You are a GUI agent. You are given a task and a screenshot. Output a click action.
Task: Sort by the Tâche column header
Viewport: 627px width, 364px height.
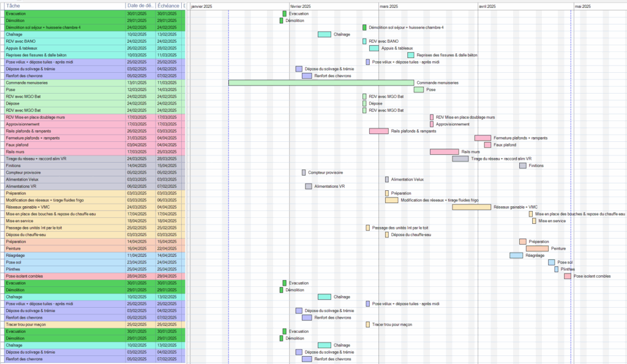[x=65, y=6]
